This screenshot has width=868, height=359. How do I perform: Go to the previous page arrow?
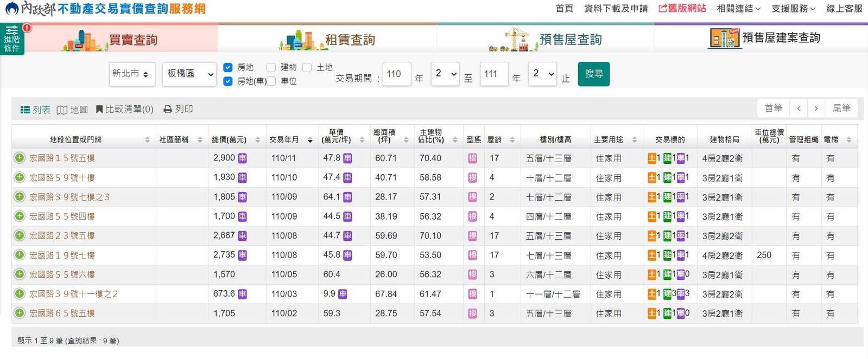click(799, 108)
